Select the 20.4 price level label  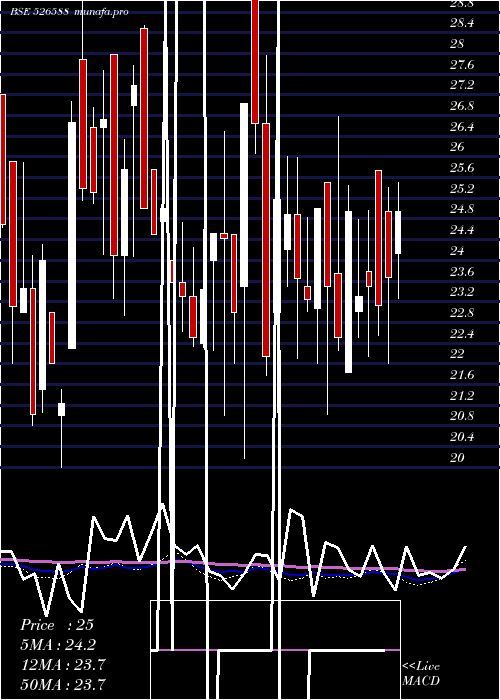(462, 437)
